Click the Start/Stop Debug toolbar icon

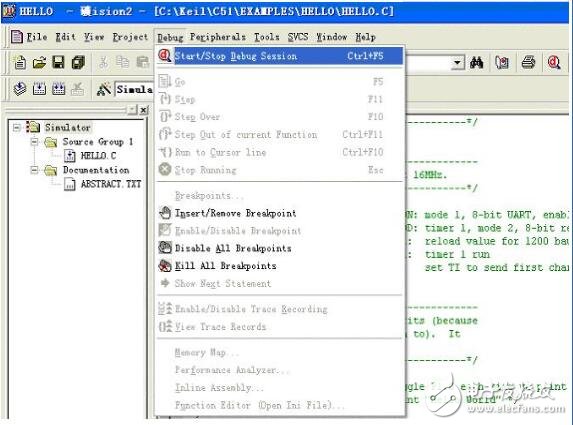click(554, 62)
